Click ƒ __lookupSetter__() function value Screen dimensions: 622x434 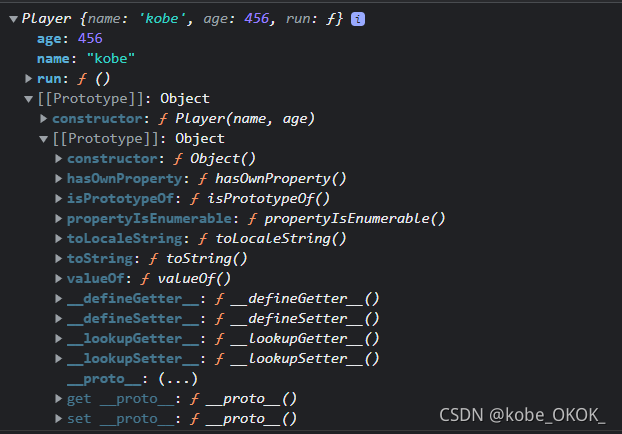[297, 359]
